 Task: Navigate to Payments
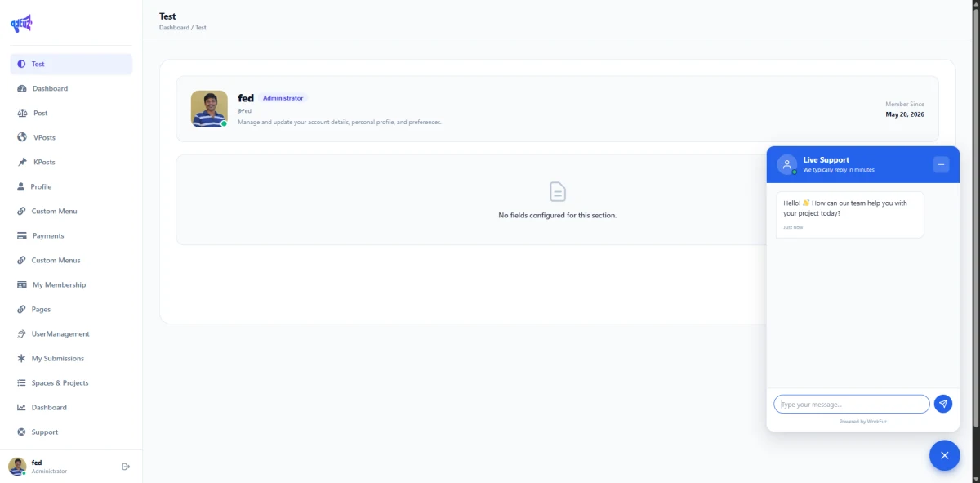(71, 235)
